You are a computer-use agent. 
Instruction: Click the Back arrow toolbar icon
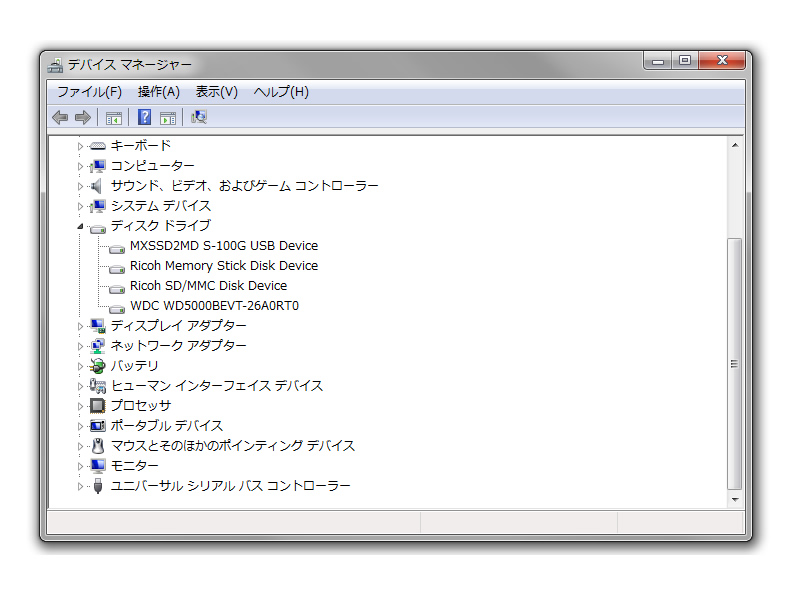point(60,118)
